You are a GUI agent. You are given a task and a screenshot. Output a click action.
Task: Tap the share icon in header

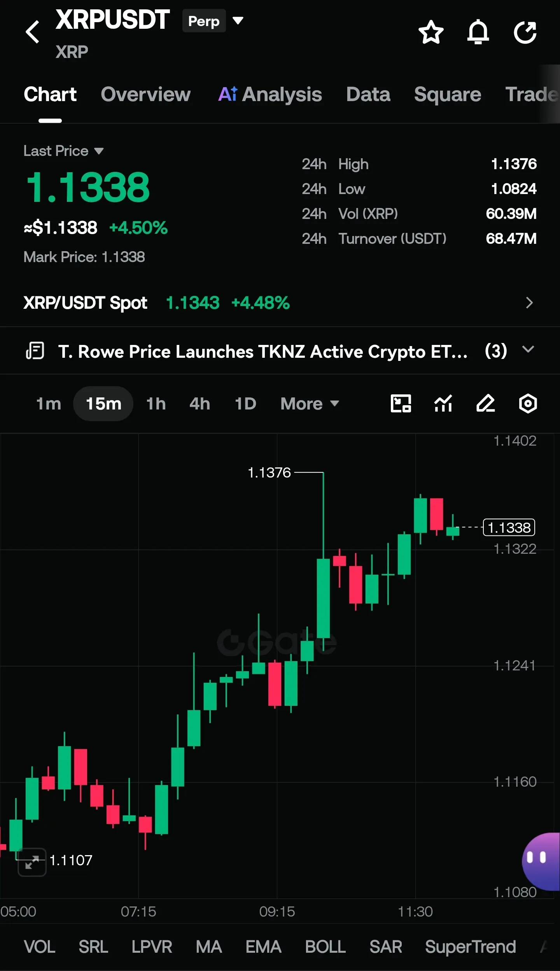coord(525,32)
